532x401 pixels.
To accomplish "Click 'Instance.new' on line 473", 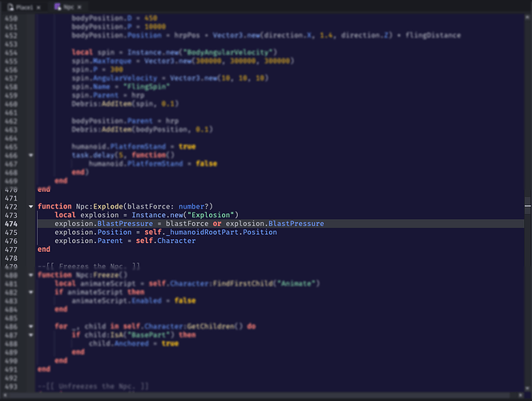I will pos(157,215).
